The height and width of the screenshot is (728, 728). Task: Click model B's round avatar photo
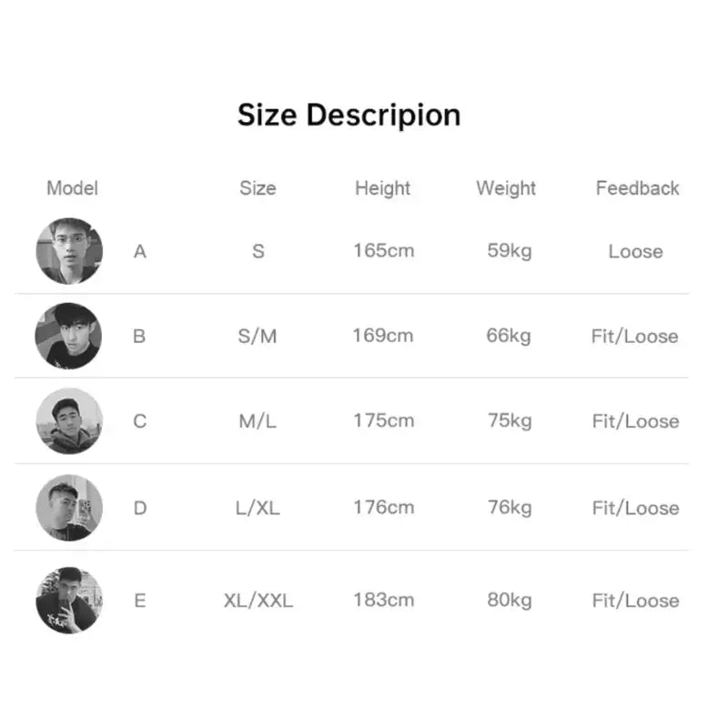pyautogui.click(x=68, y=336)
